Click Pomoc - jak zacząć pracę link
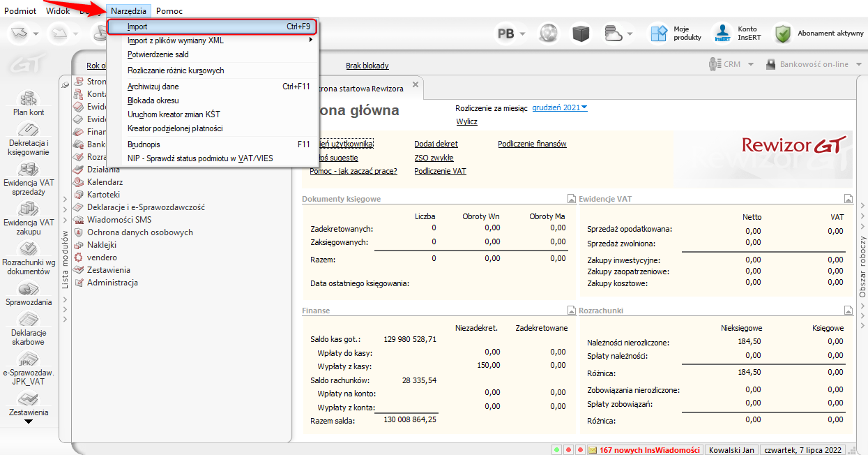868x455 pixels. pos(353,171)
